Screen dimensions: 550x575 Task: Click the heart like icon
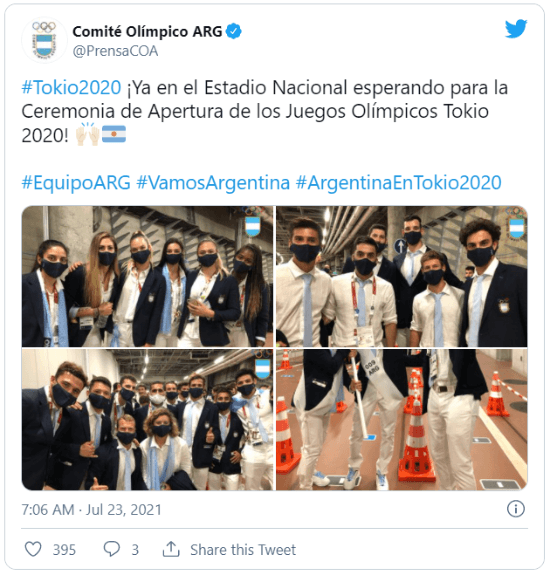[x=33, y=549]
